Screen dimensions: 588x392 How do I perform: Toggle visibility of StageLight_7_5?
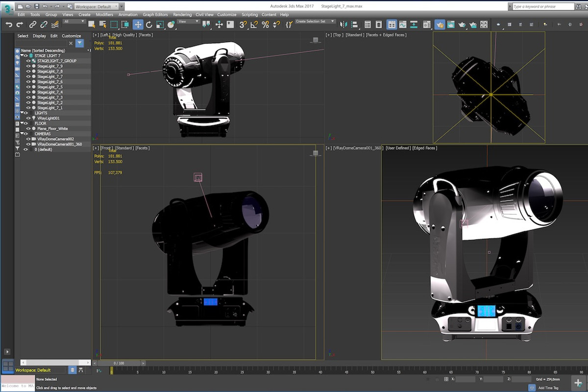point(28,87)
